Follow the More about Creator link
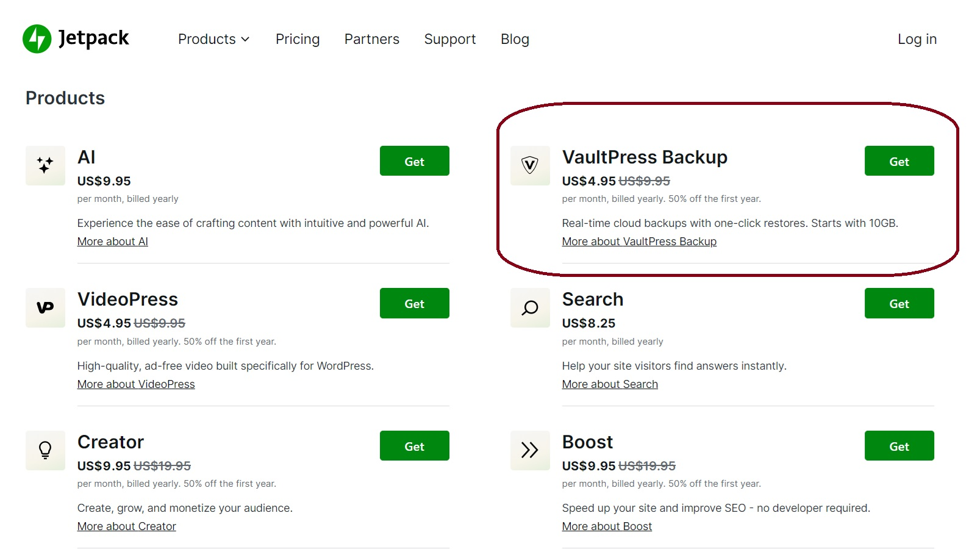The height and width of the screenshot is (549, 980). [126, 526]
